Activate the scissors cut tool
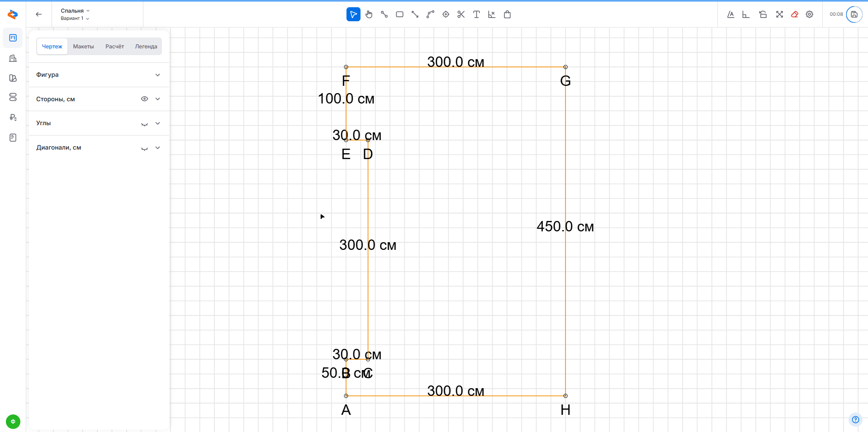 [x=461, y=14]
